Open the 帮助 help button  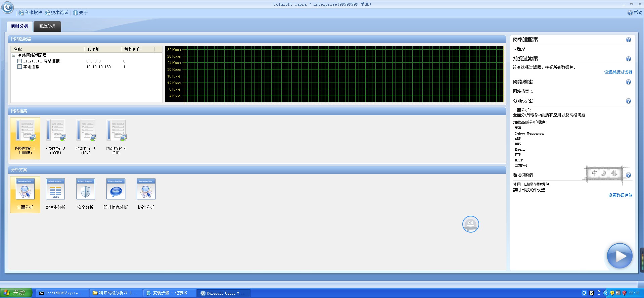(x=635, y=13)
